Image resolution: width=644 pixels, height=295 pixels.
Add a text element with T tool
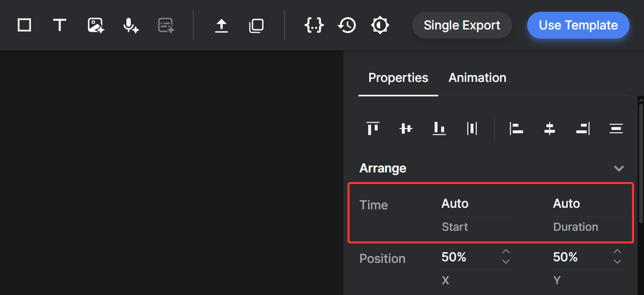click(59, 25)
